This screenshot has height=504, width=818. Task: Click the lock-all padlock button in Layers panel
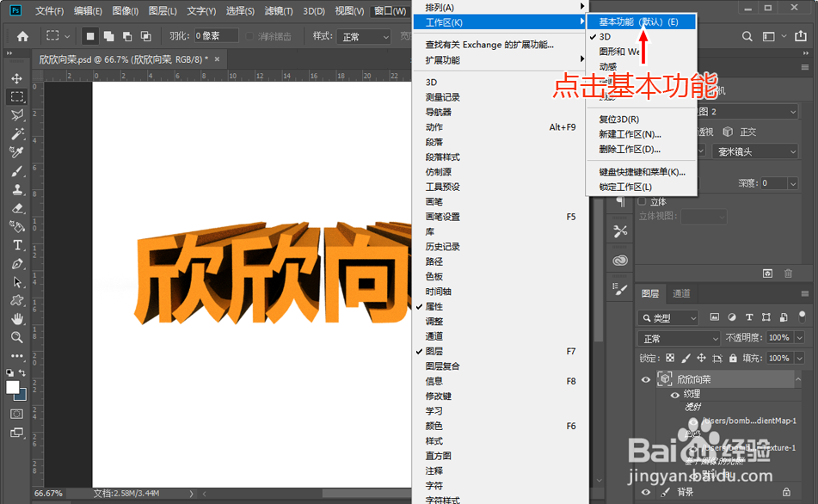click(733, 358)
